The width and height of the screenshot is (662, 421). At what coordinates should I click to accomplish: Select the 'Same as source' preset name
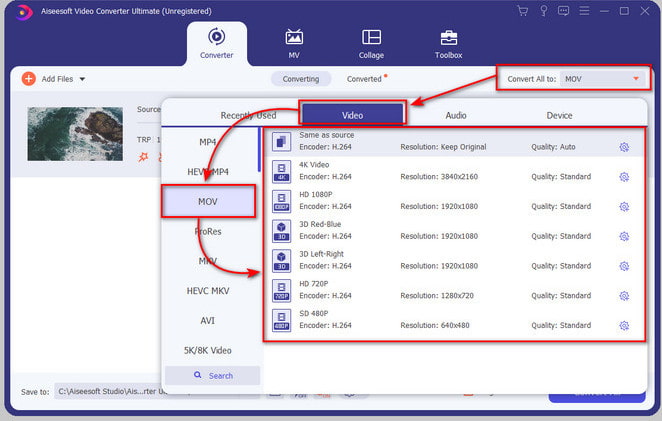tap(327, 135)
